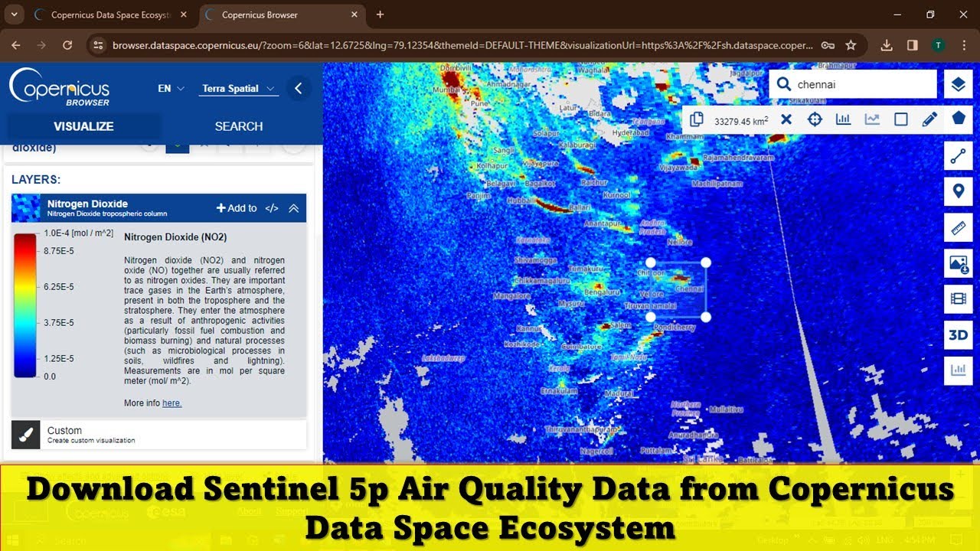Screen dimensions: 980x551
Task: Open saved password key icon
Action: tap(828, 45)
